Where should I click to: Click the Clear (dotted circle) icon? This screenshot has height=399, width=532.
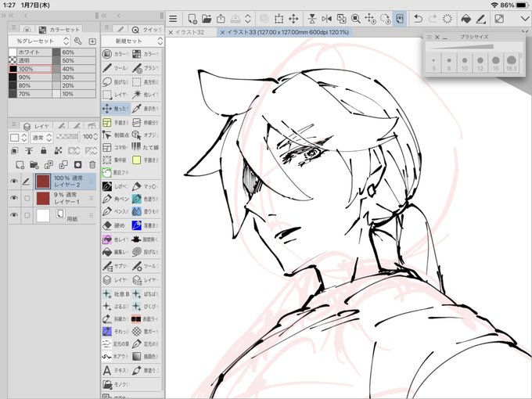(x=448, y=19)
